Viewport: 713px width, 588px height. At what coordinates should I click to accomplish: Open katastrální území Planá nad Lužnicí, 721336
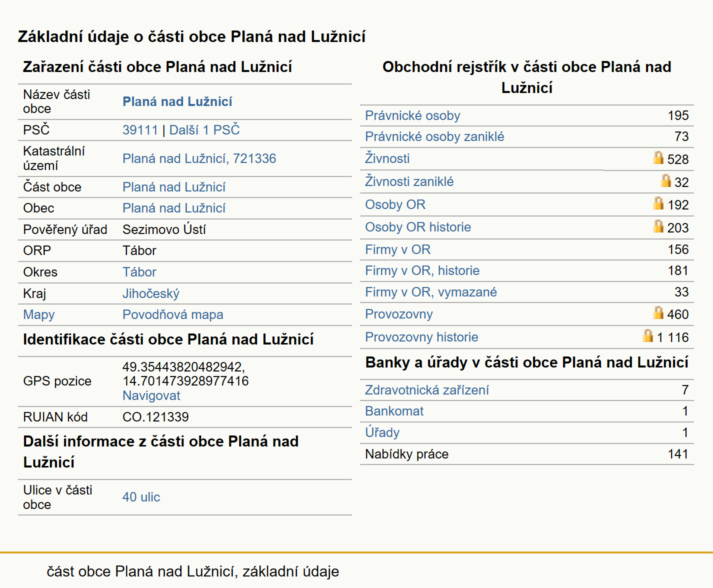[x=199, y=158]
